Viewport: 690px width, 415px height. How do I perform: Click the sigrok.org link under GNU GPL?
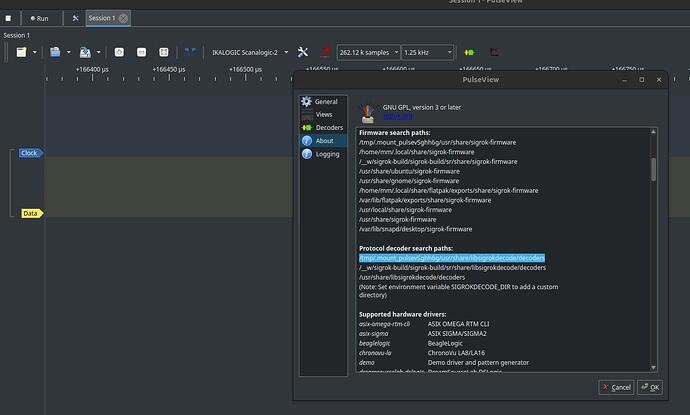click(x=397, y=116)
